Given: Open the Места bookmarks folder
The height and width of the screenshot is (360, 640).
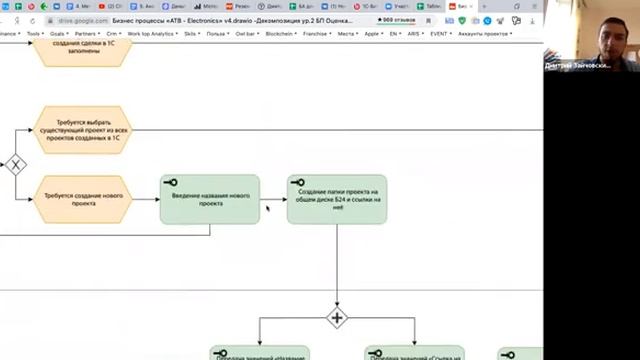Looking at the screenshot, I should (348, 33).
